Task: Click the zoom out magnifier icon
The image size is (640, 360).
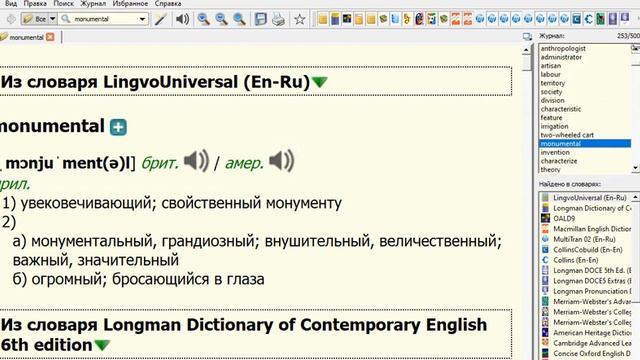Action: click(221, 19)
